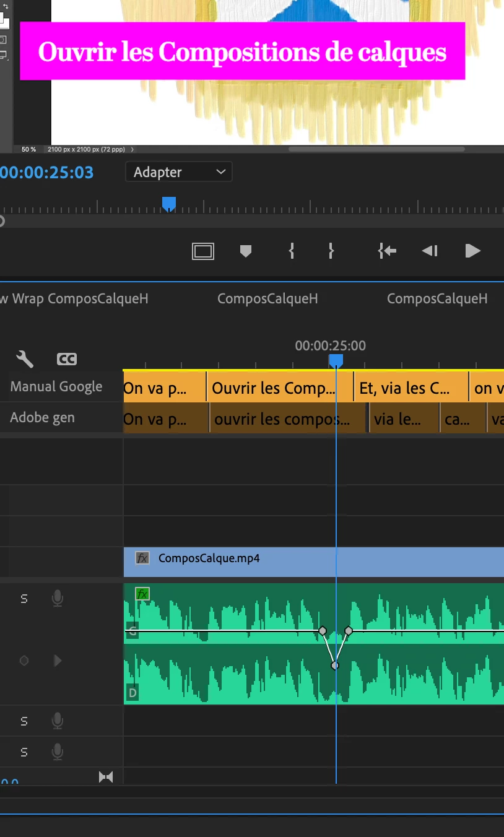Click Photoshop horizontal scrollbar under canvas
The width and height of the screenshot is (504, 837).
[376, 149]
